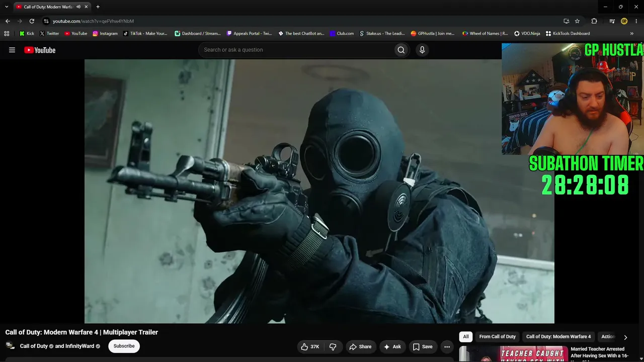This screenshot has height=362, width=644.
Task: Switch to the Call of Duty: Modern Warfare tab
Action: click(52, 7)
